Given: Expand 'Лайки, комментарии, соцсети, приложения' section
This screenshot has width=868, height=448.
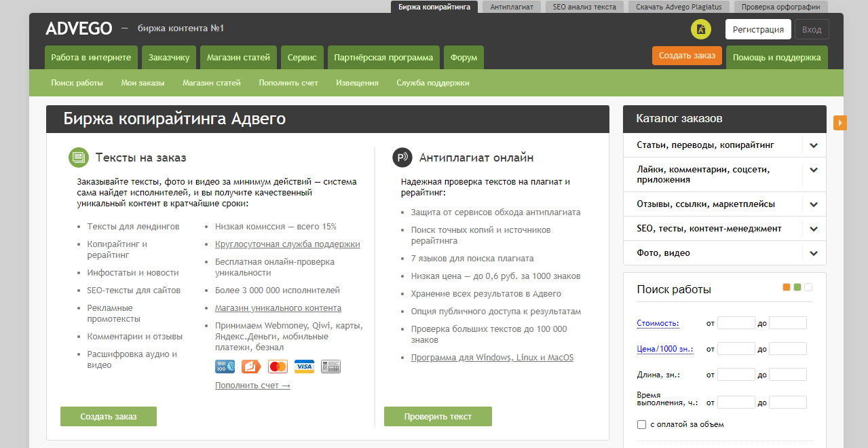Looking at the screenshot, I should tap(814, 170).
